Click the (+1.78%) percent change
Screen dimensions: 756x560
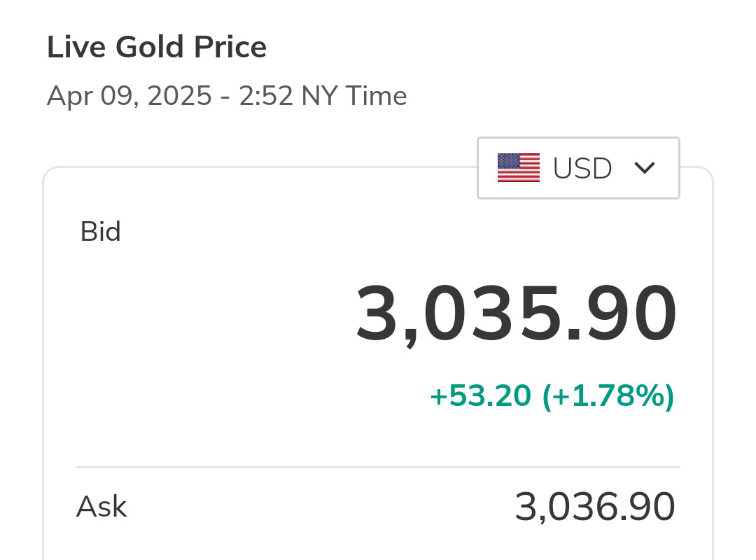608,396
